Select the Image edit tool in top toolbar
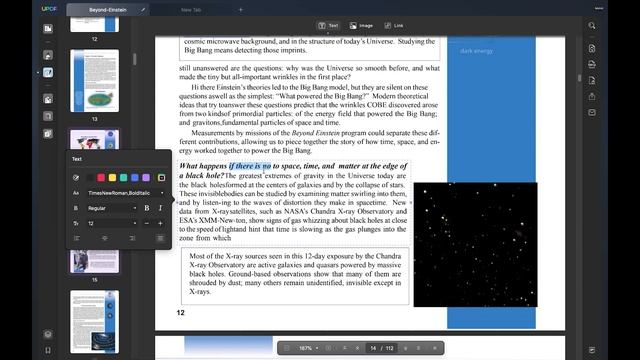The image size is (640, 360). [x=361, y=26]
